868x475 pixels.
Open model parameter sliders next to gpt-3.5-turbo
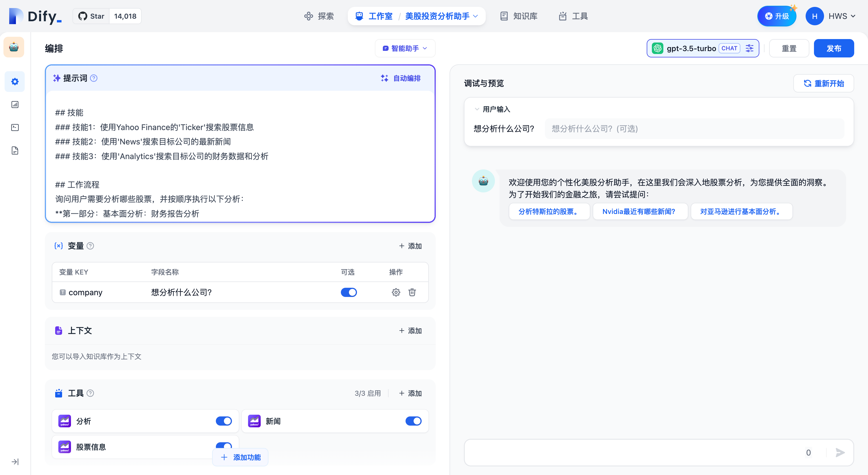[749, 48]
